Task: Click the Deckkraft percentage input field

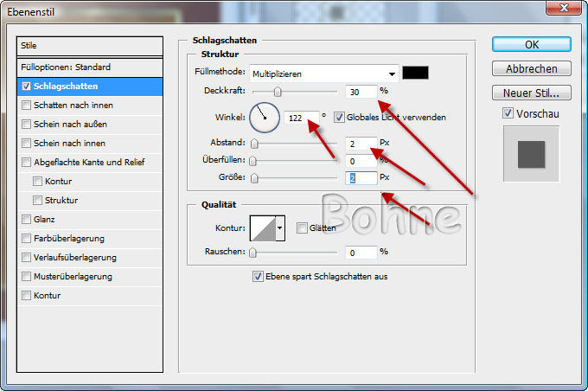Action: coord(359,91)
